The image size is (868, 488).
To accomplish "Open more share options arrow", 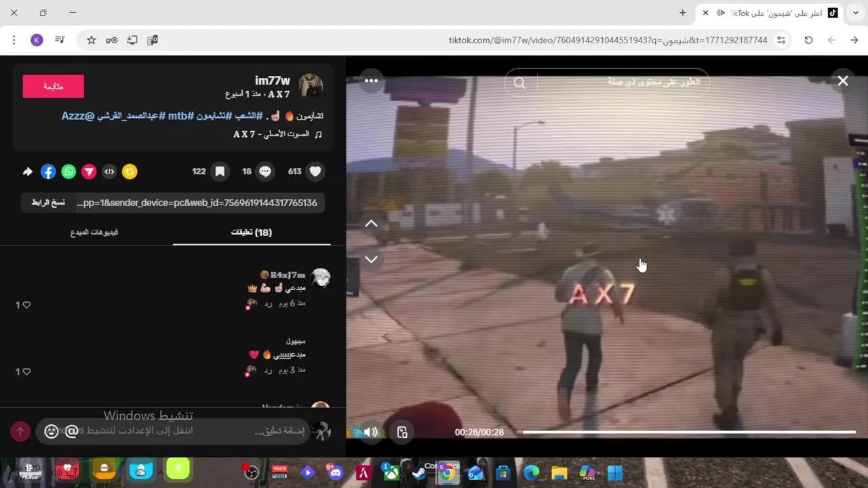I will (x=28, y=172).
